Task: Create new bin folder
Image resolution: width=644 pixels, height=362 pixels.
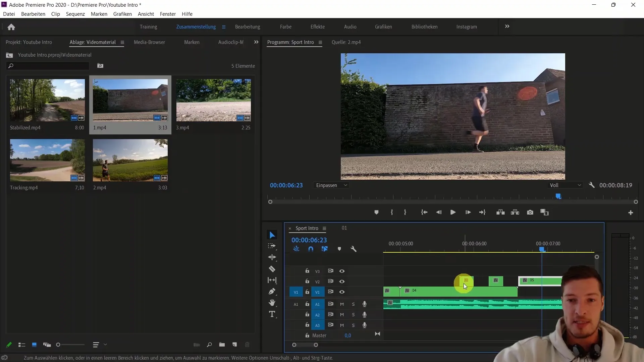Action: [x=222, y=345]
